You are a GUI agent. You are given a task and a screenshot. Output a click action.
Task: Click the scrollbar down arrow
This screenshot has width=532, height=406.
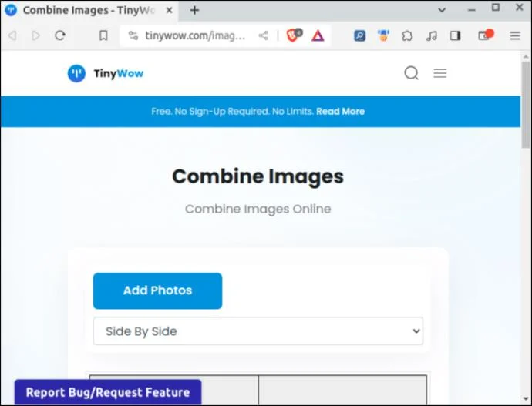pyautogui.click(x=526, y=399)
